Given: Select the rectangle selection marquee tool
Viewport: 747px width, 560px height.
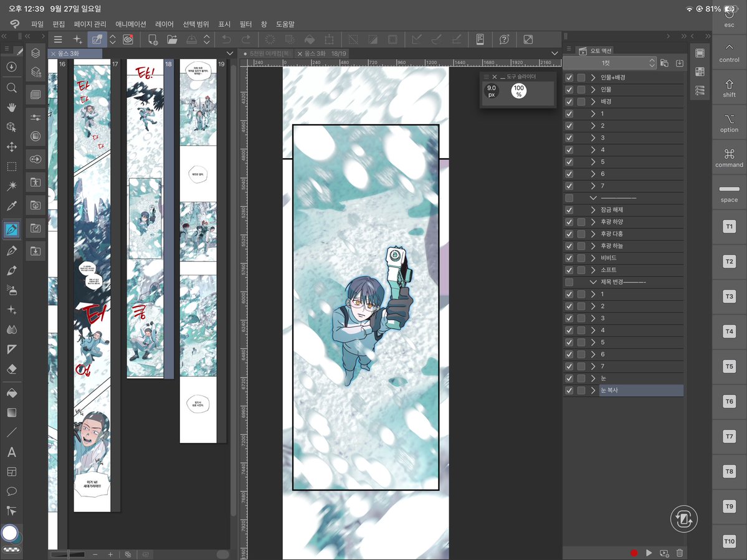Looking at the screenshot, I should pos(11,166).
